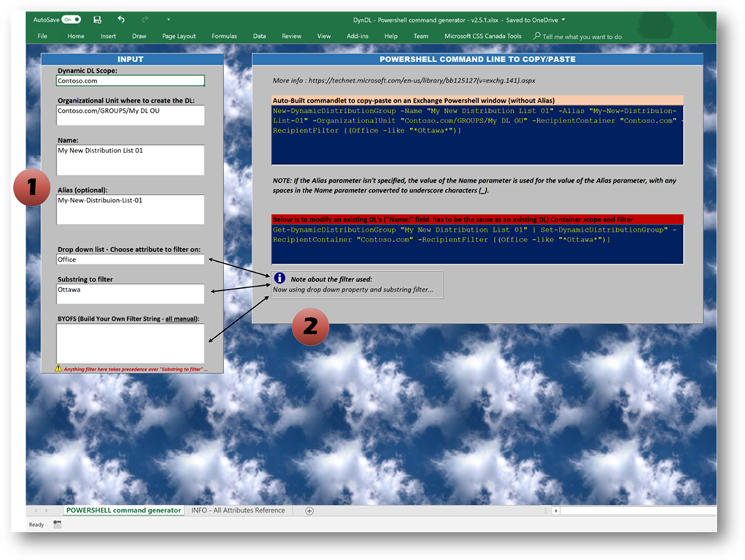Viewport: 745px width, 560px height.
Task: Open the Customize Quick Access Toolbar dropdown
Action: (169, 20)
